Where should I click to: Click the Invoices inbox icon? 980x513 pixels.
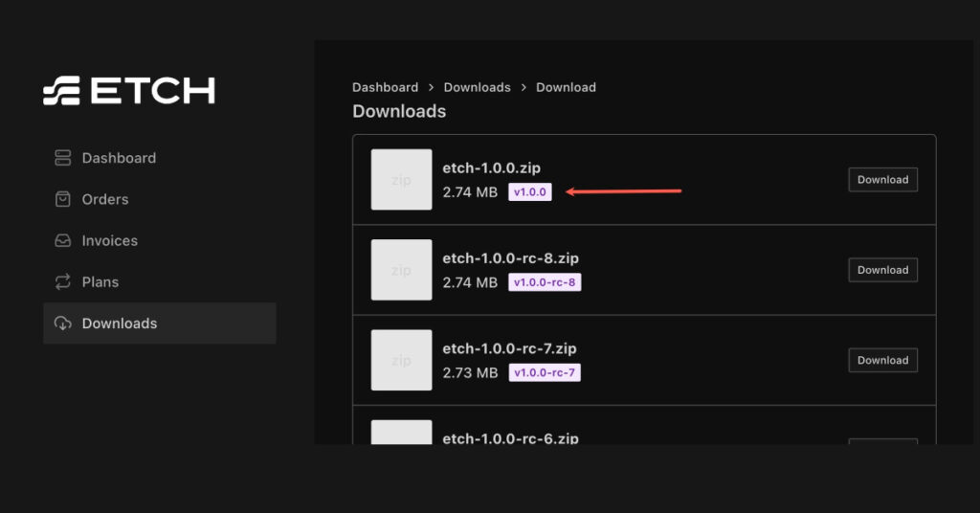tap(63, 241)
